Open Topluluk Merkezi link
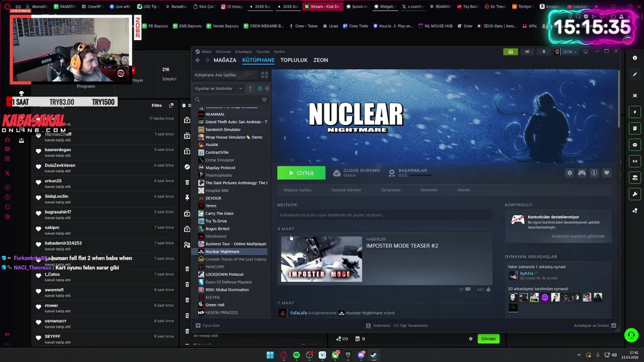This screenshot has height=362, width=644. point(346,190)
